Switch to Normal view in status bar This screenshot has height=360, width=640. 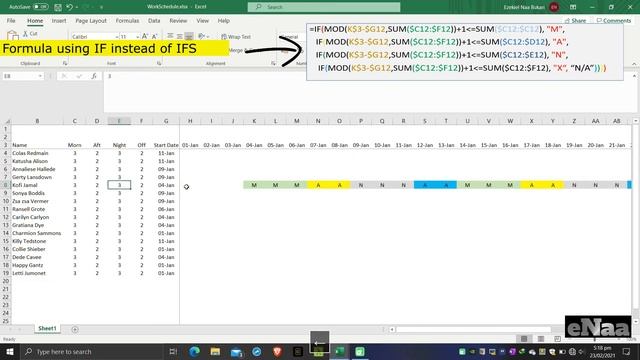(x=524, y=339)
